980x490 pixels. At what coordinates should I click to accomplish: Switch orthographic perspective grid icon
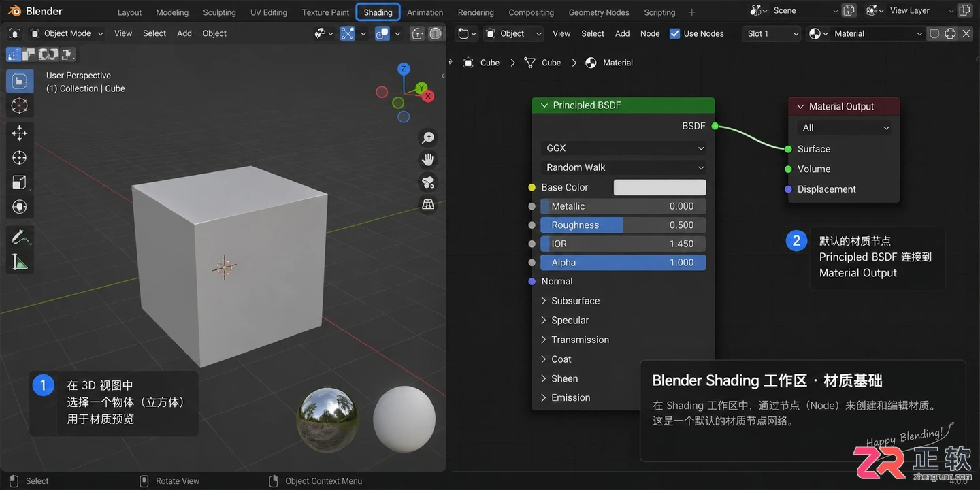[428, 204]
